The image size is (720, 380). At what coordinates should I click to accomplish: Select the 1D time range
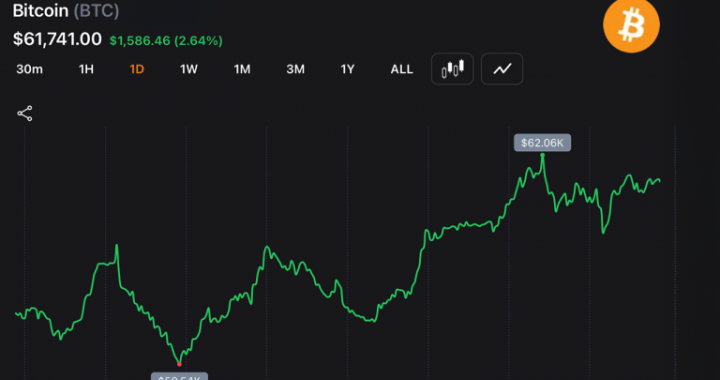(137, 69)
